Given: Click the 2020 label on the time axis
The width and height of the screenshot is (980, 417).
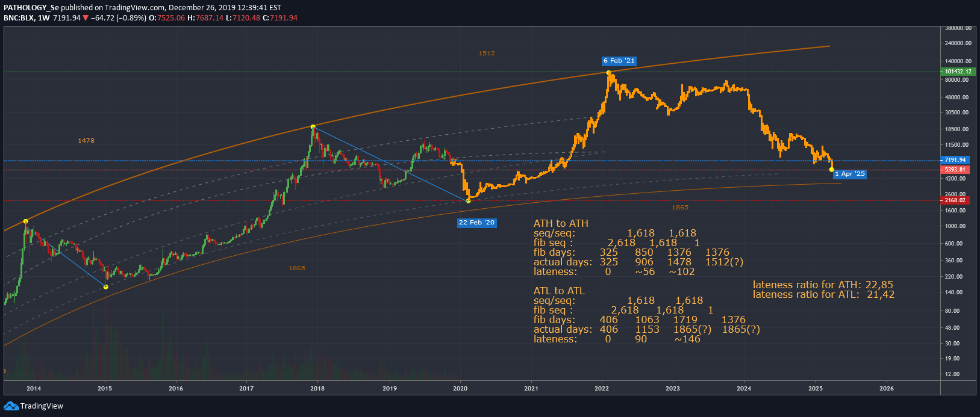Looking at the screenshot, I should pos(460,389).
